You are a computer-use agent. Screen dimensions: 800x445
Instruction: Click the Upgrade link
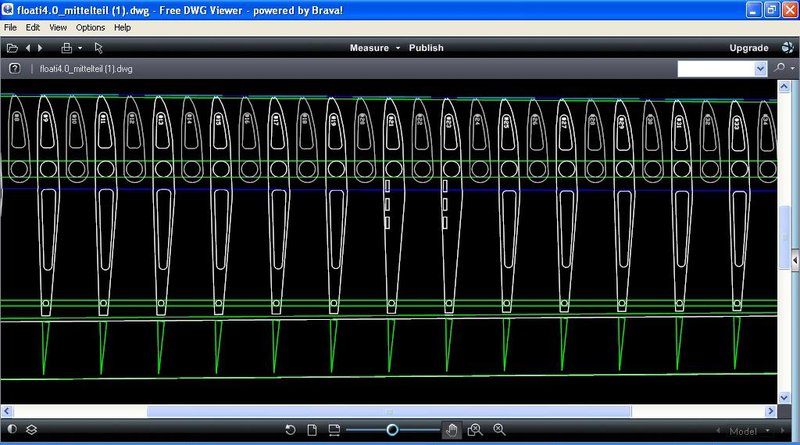[749, 48]
